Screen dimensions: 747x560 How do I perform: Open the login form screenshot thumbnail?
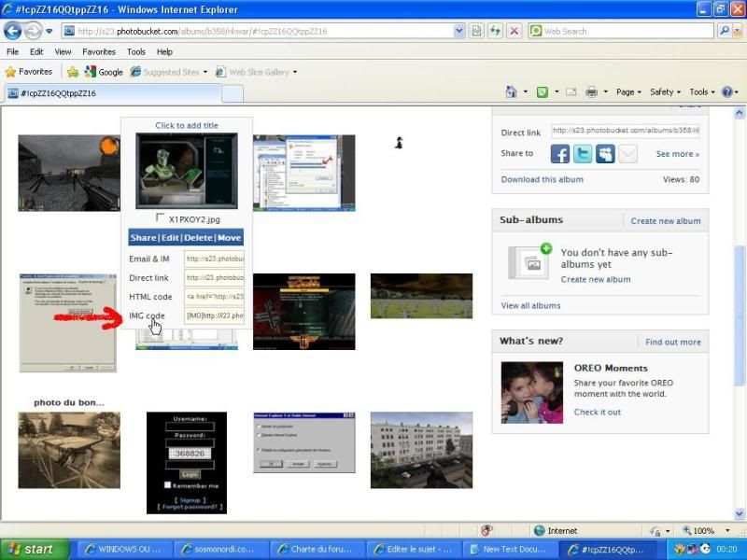pyautogui.click(x=187, y=463)
